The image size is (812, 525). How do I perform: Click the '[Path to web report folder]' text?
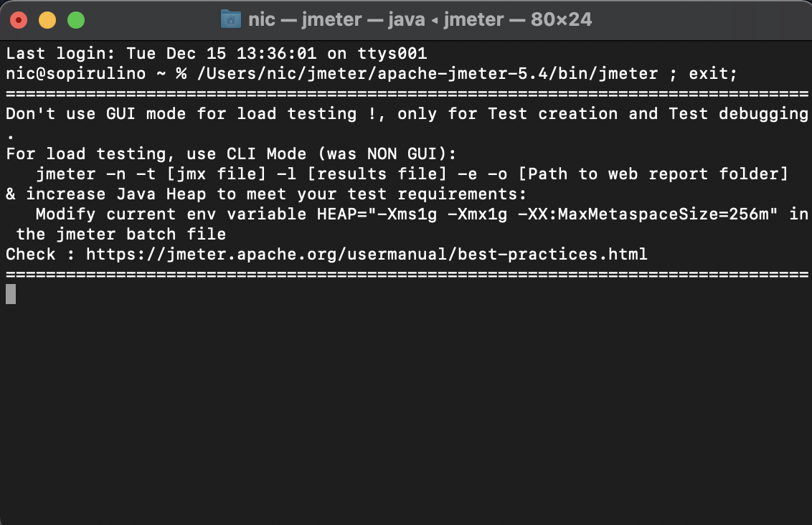[x=653, y=174]
